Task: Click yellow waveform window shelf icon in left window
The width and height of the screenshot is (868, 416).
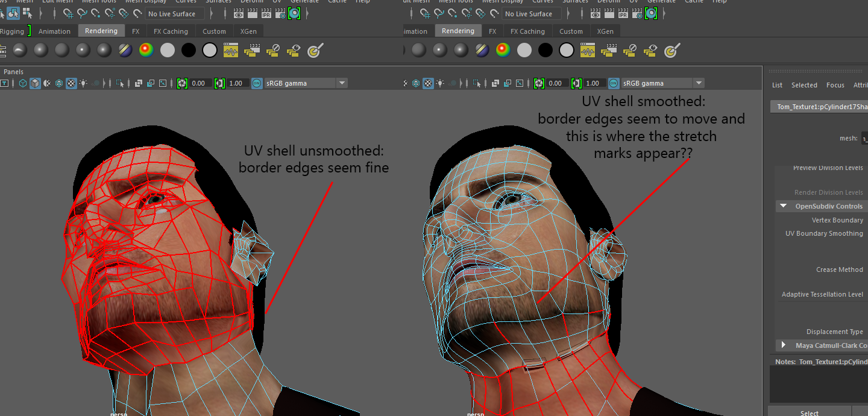Action: coord(231,51)
